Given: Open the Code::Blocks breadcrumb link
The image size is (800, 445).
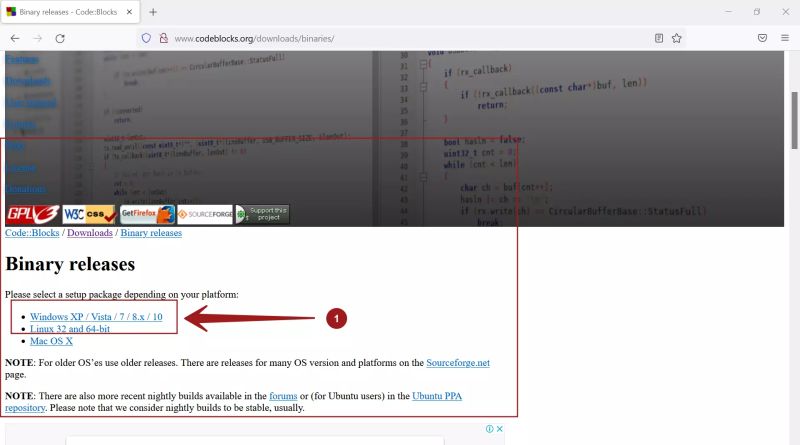Looking at the screenshot, I should pyautogui.click(x=32, y=233).
